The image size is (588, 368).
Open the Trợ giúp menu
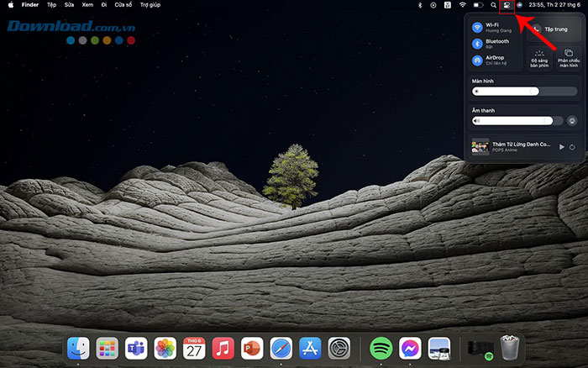150,5
